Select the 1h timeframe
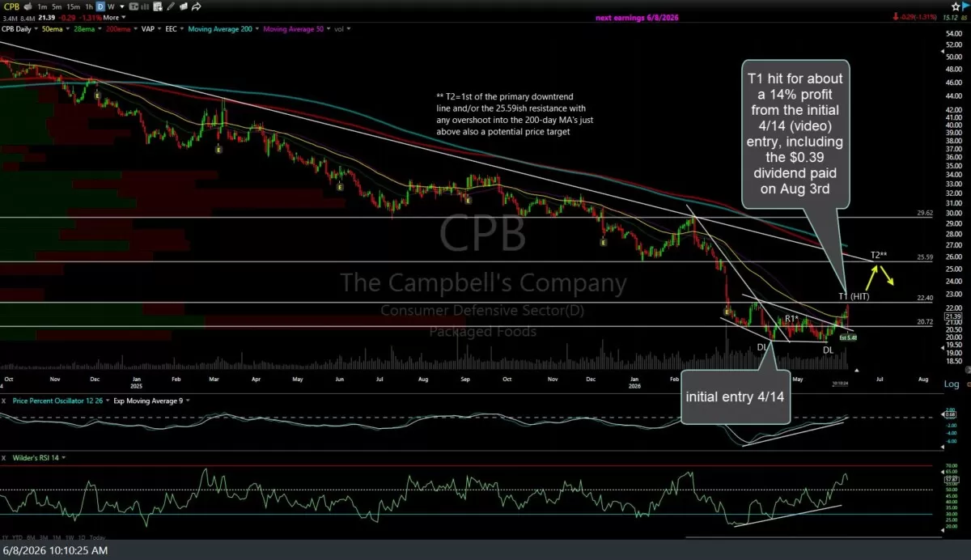The height and width of the screenshot is (560, 971). [89, 6]
